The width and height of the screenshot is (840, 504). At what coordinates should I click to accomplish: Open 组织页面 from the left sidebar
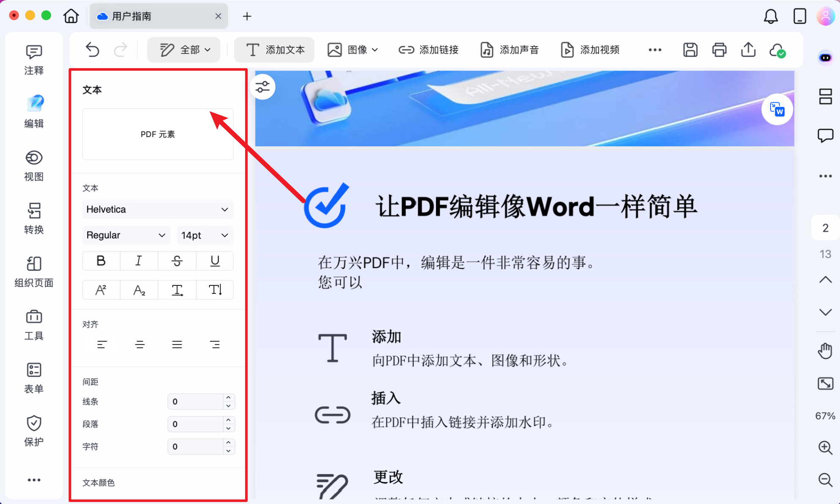click(34, 271)
